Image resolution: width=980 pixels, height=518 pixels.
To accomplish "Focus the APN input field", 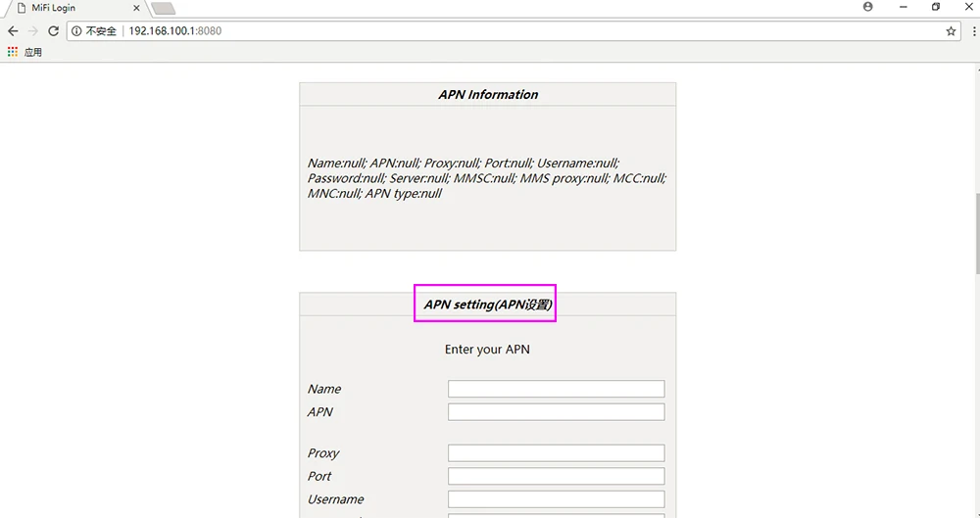I will pos(557,412).
